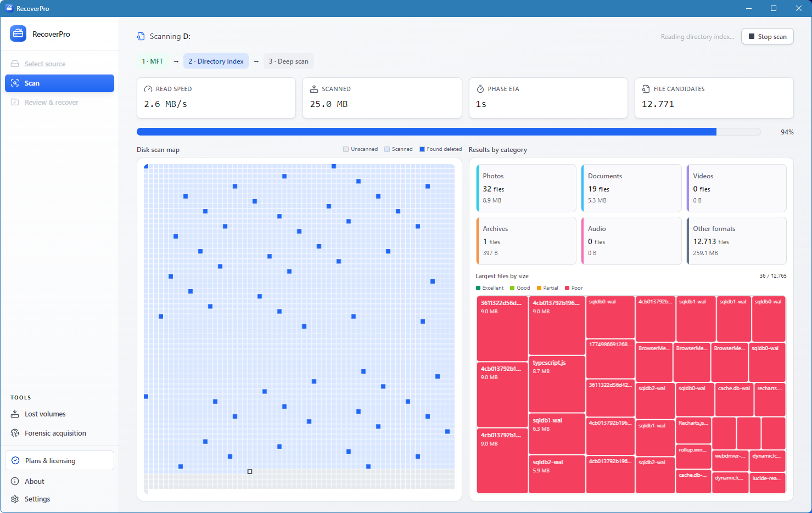
Task: Click the '36 / 12.765' file counter
Action: 773,276
